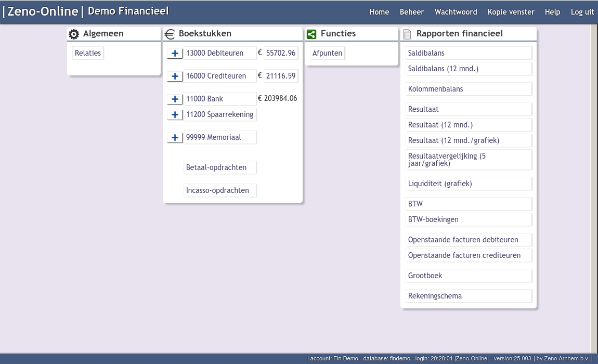Click the euro icon in Boekstukken header
Image resolution: width=598 pixels, height=364 pixels.
[170, 34]
